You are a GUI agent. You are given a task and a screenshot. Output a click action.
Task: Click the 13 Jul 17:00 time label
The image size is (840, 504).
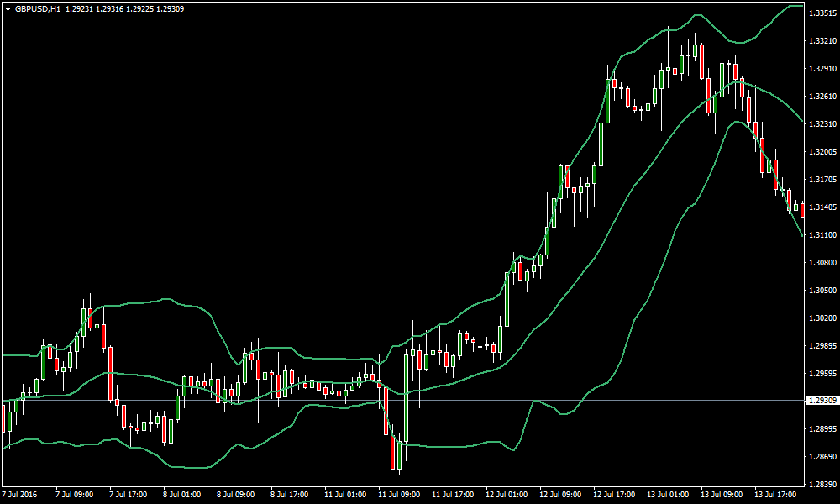tap(774, 495)
